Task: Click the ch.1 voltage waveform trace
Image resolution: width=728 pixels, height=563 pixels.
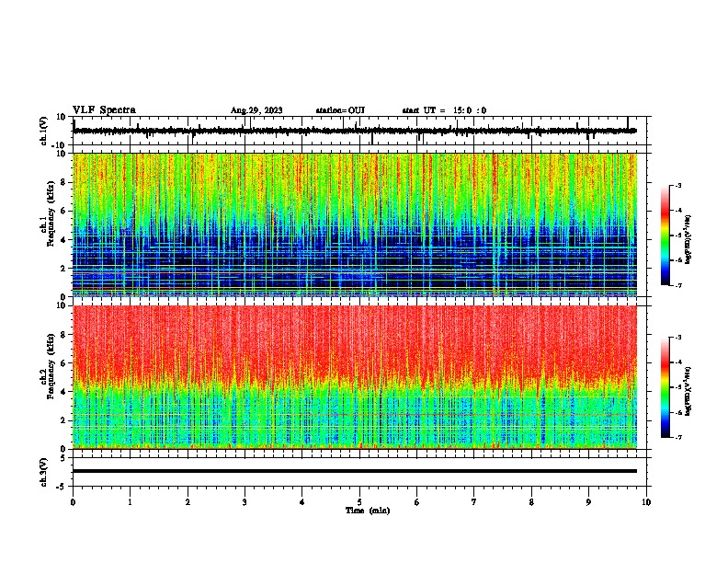Action: (355, 131)
